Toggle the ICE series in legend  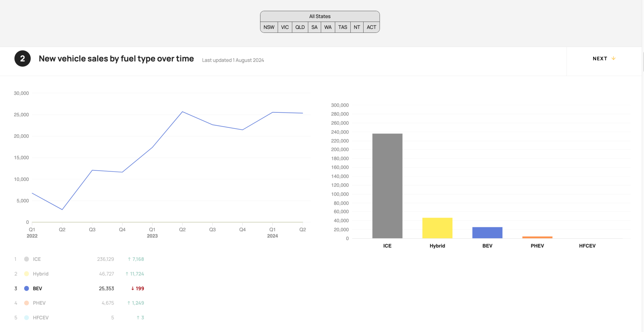pyautogui.click(x=79, y=259)
